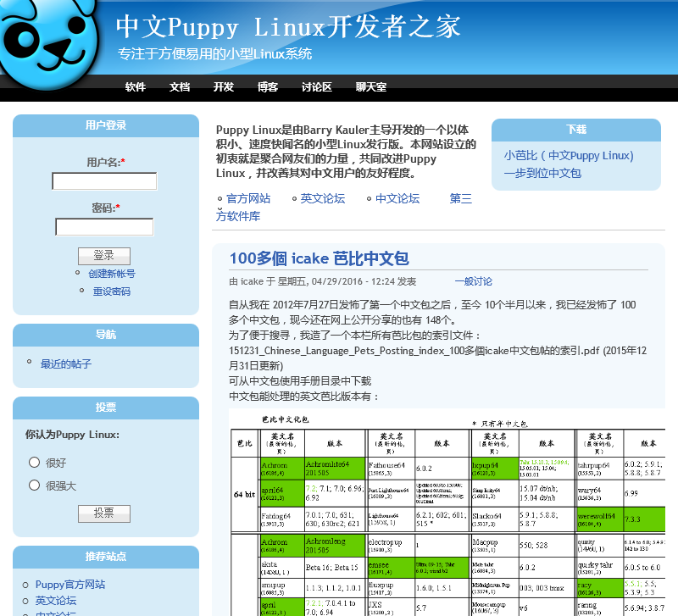Click the 登录 button
678x616 pixels.
pyautogui.click(x=103, y=256)
